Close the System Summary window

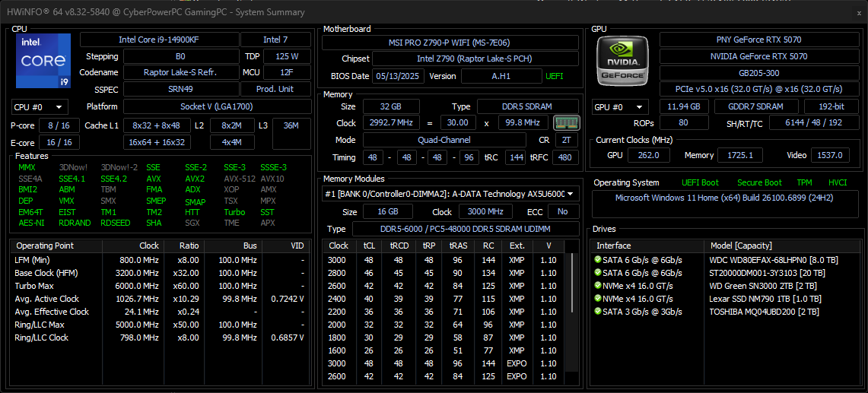click(x=859, y=12)
